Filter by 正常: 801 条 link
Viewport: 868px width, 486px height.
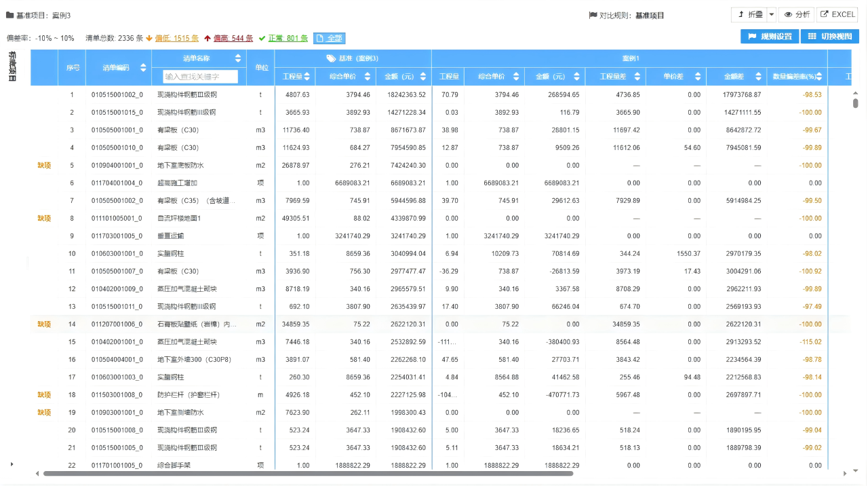[x=288, y=39]
